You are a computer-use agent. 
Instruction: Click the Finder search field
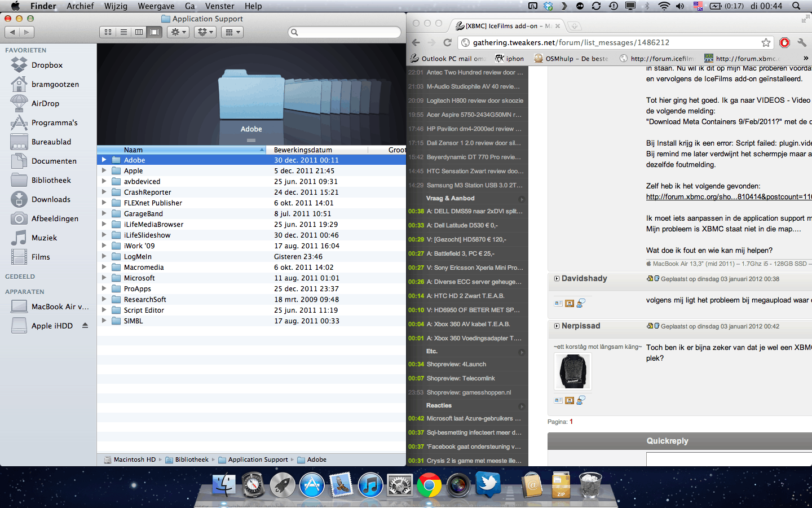tap(345, 32)
